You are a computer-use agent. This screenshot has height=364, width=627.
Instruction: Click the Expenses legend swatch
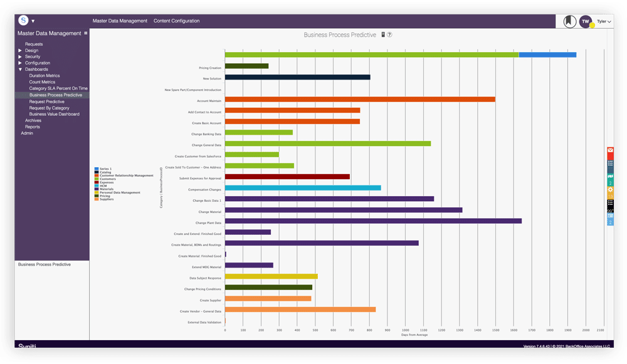coord(97,182)
